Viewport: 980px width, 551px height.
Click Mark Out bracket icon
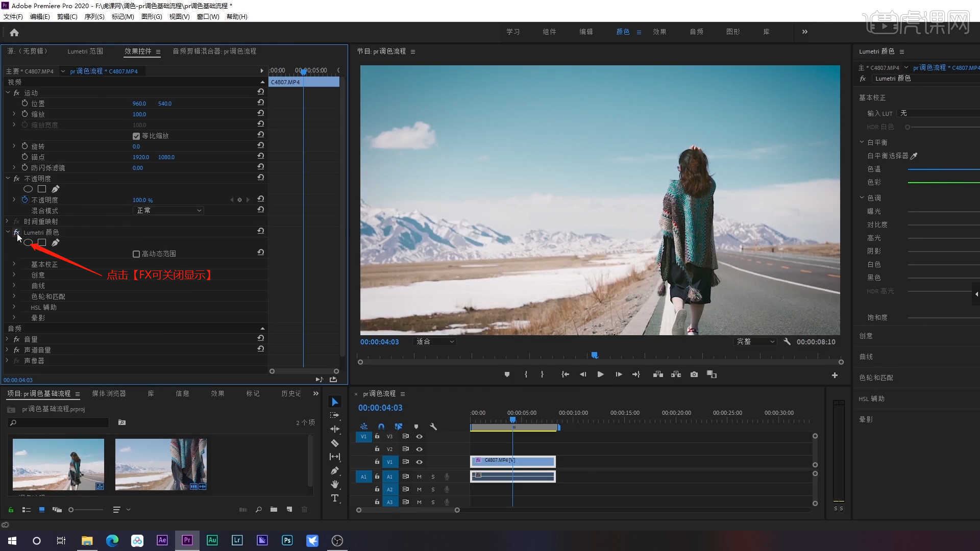tap(542, 374)
